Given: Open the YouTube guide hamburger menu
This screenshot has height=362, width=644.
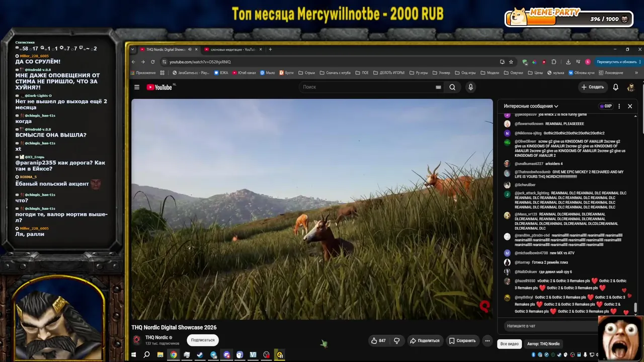Looking at the screenshot, I should point(136,87).
